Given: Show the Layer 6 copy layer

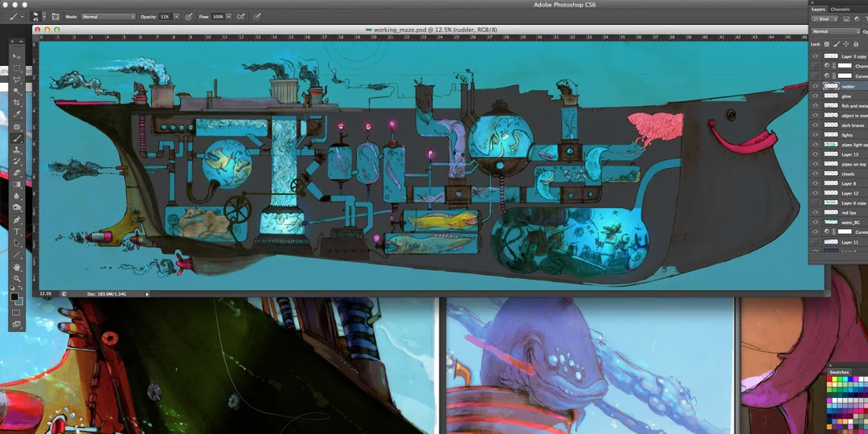Looking at the screenshot, I should click(815, 203).
